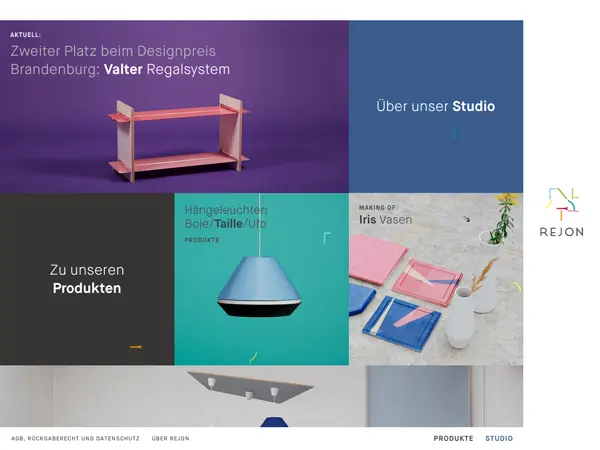Go to PRODUKTE in bottom navigation
This screenshot has width=600, height=450.
click(x=453, y=439)
